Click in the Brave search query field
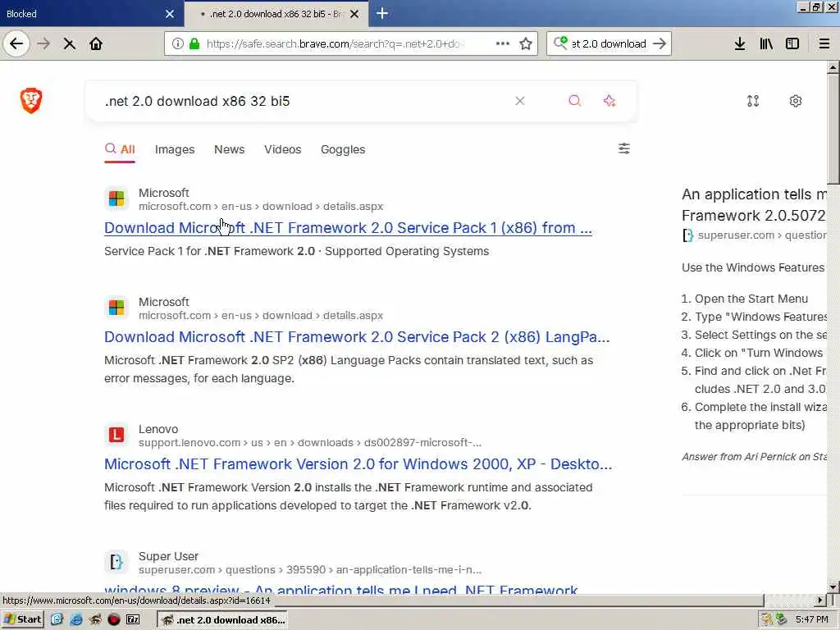The width and height of the screenshot is (840, 630). point(300,101)
